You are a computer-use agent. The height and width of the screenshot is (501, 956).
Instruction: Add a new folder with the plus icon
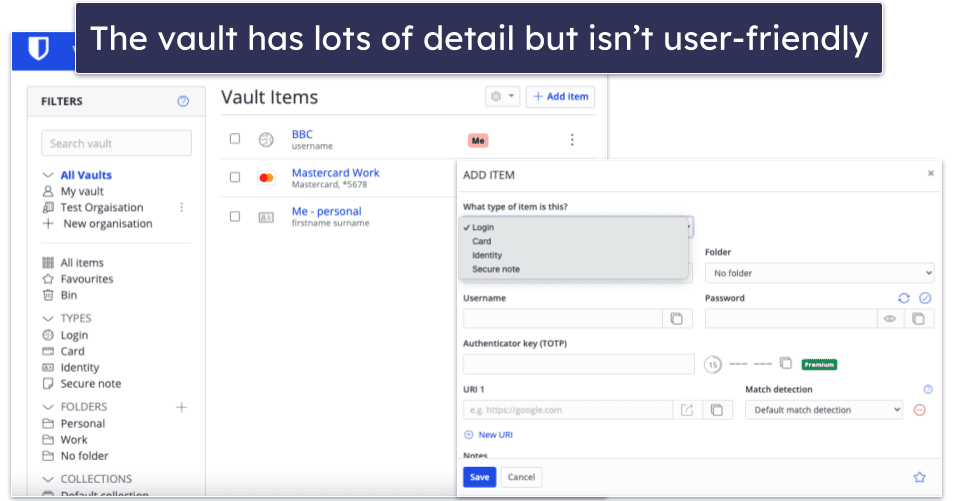pyautogui.click(x=182, y=407)
